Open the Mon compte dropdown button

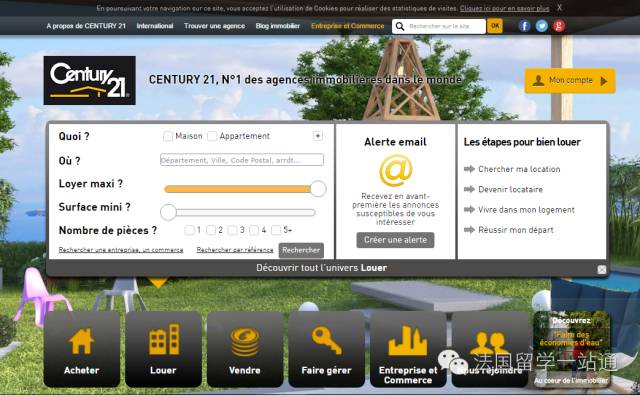[570, 81]
